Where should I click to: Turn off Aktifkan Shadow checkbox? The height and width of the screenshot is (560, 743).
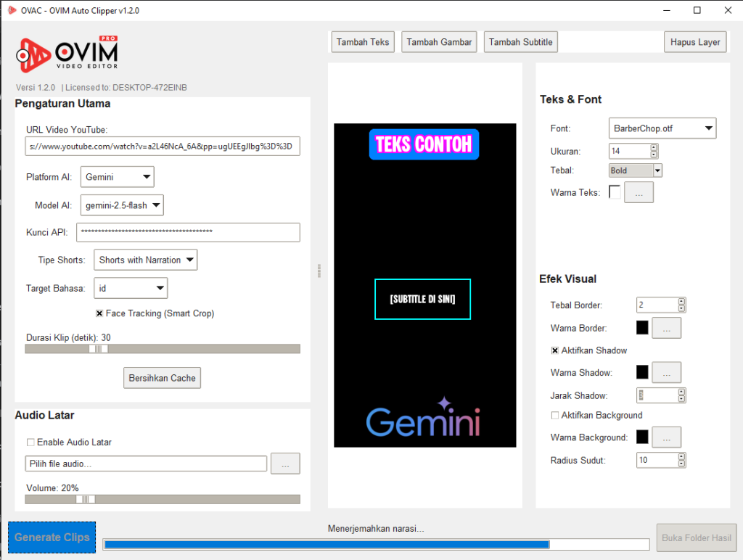555,350
